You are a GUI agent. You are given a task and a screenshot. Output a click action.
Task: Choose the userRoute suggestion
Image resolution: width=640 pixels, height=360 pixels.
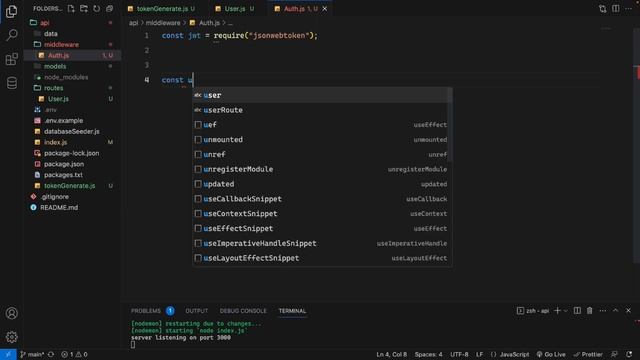[x=322, y=110]
